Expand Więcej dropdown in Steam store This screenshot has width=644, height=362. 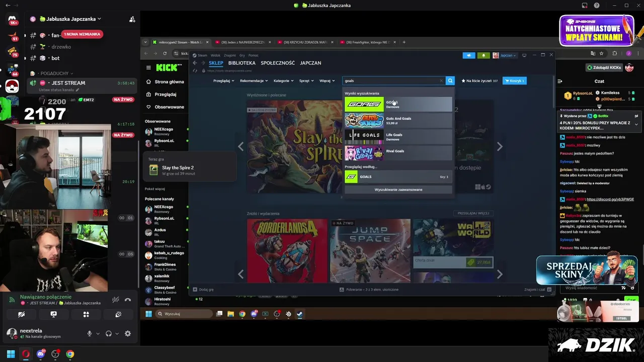[x=327, y=80]
